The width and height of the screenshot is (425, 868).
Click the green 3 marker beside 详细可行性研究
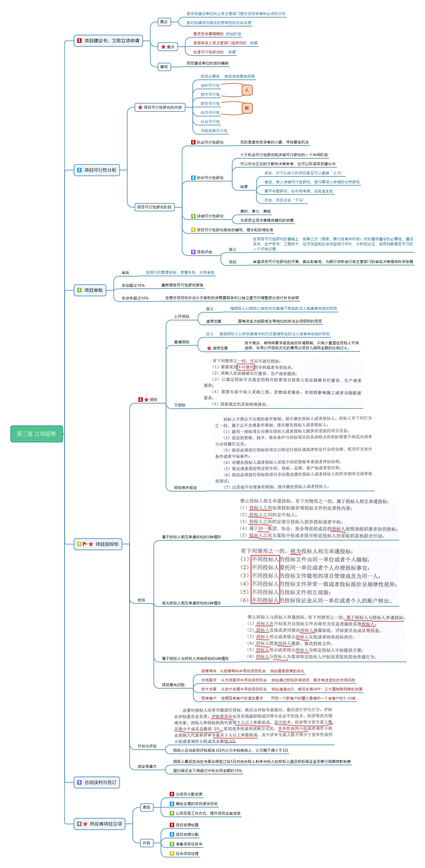point(193,216)
